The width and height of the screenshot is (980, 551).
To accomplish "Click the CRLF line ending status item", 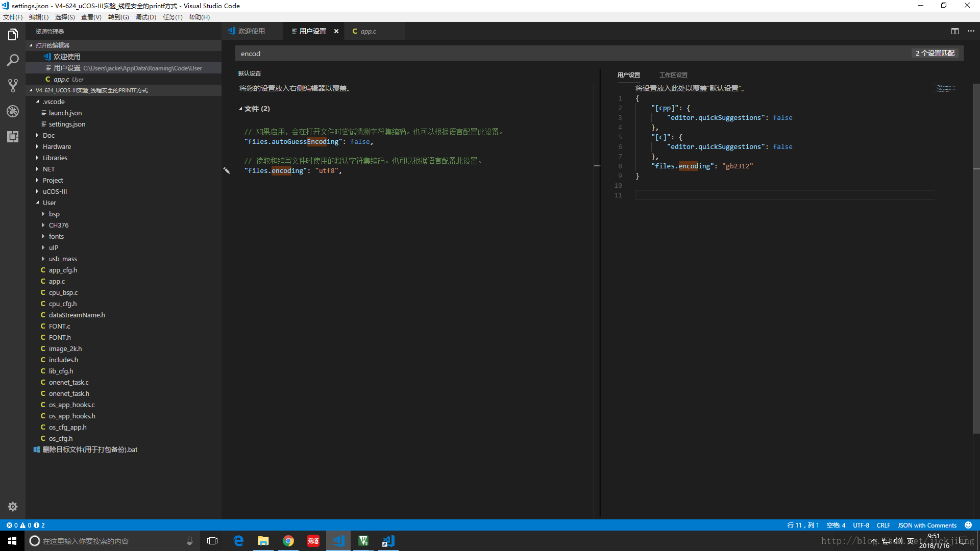I will [883, 525].
